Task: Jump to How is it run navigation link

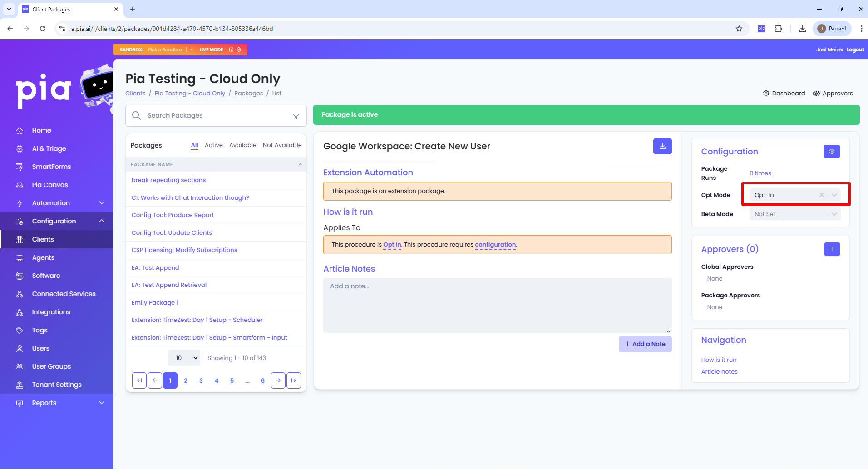Action: (x=719, y=360)
